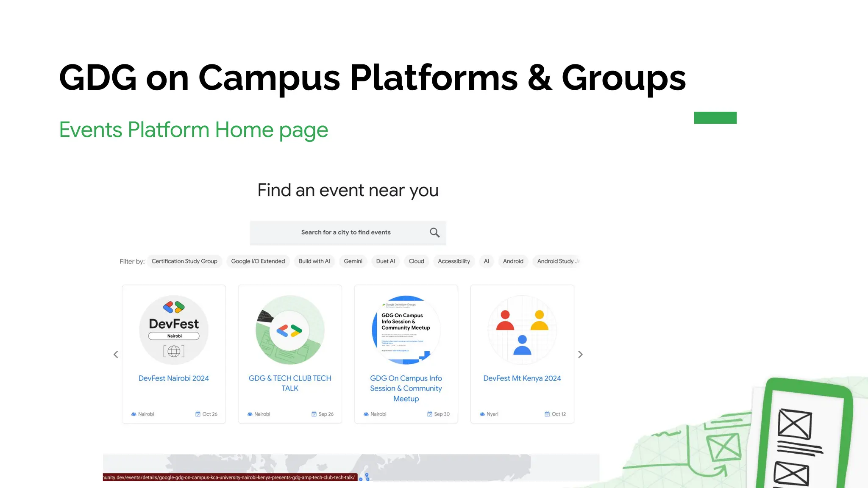Filter events by Android
This screenshot has height=488, width=868.
point(513,261)
